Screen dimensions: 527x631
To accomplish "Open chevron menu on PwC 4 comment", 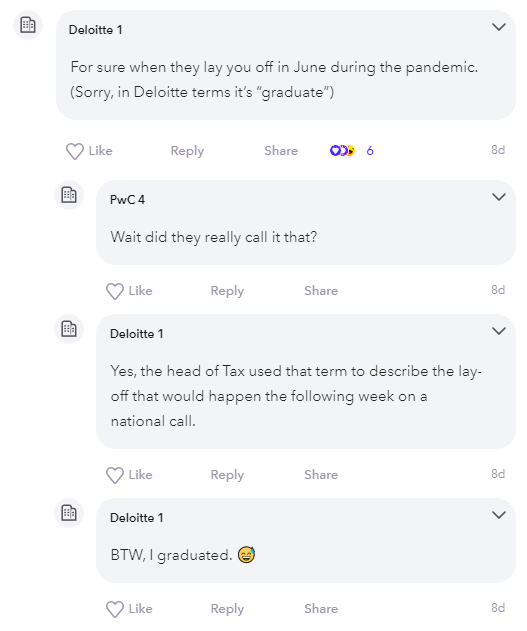I will point(499,197).
